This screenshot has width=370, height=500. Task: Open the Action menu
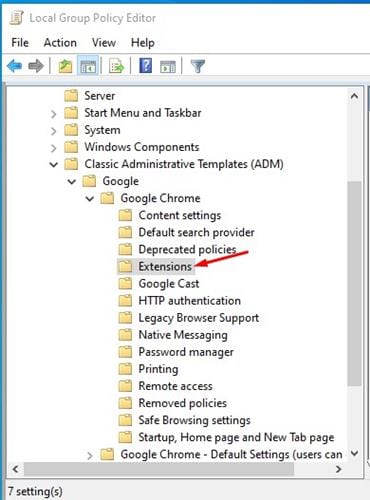pos(60,43)
